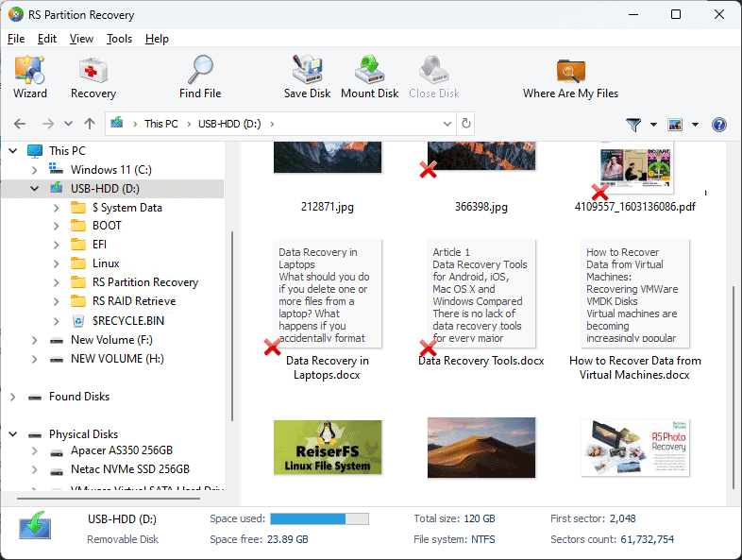Click the Recovery toolbar icon
The image size is (742, 560).
(93, 76)
